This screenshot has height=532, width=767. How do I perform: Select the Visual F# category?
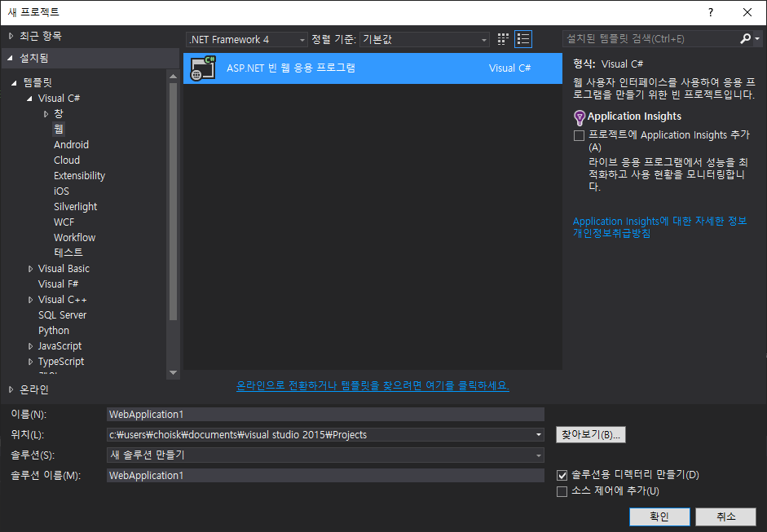click(x=58, y=284)
